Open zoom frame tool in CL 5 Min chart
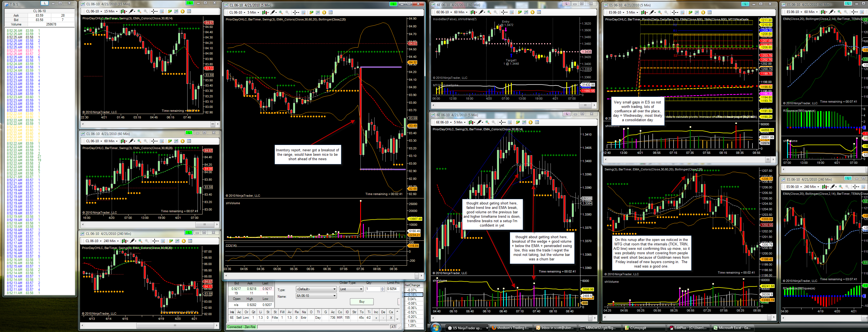 (x=303, y=12)
